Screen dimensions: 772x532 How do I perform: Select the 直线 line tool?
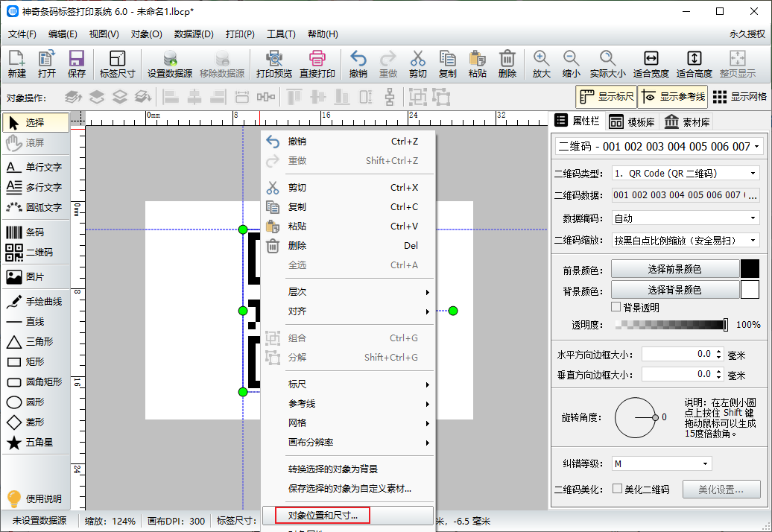(34, 322)
